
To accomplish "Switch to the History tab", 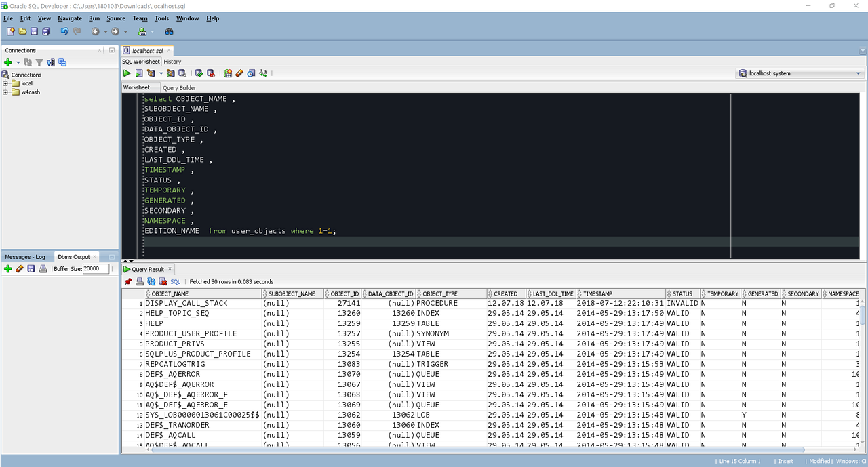I will (x=172, y=61).
